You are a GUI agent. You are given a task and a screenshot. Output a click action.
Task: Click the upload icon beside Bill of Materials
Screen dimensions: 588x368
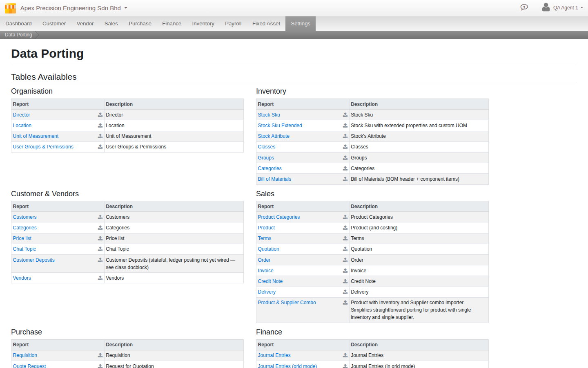pyautogui.click(x=345, y=179)
